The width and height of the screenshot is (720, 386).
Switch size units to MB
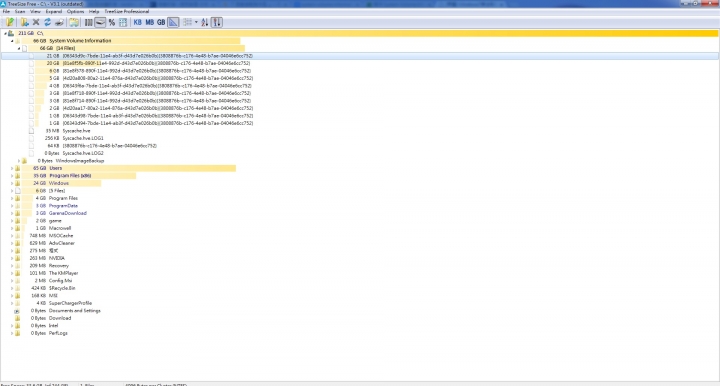(149, 22)
